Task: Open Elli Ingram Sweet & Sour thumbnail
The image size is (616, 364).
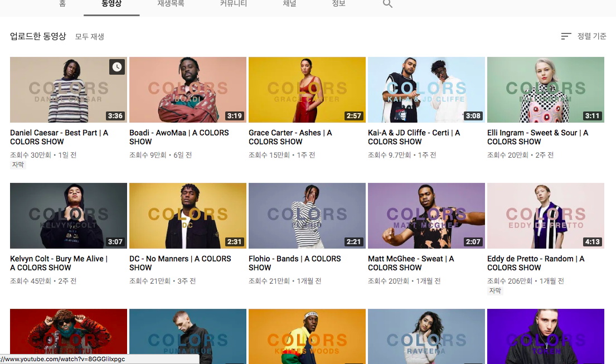Action: click(546, 90)
